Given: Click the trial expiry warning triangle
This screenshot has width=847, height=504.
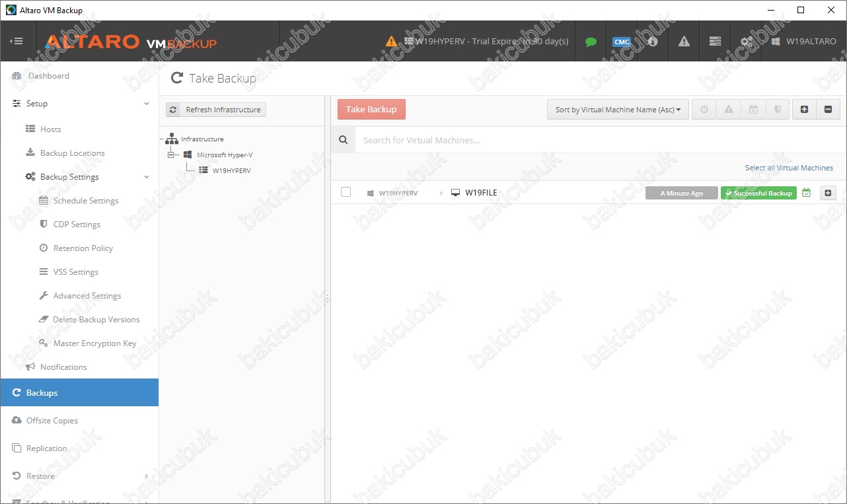Looking at the screenshot, I should tap(392, 41).
